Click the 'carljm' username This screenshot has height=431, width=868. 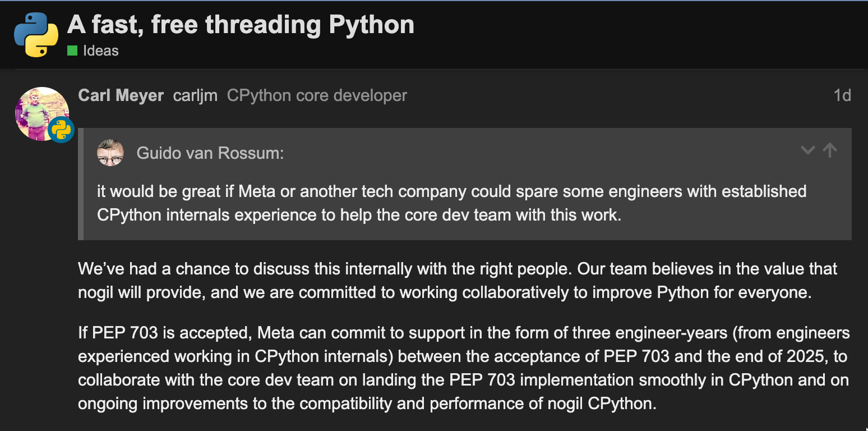195,95
